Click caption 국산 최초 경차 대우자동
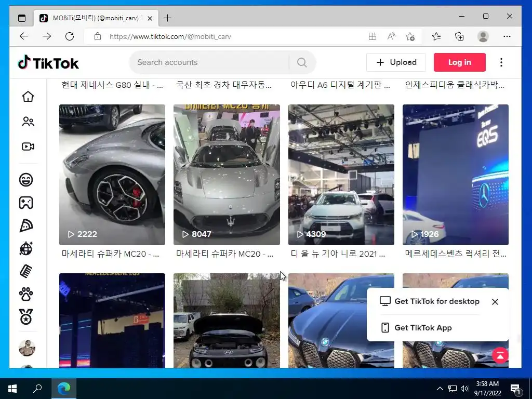The image size is (532, 399). pos(223,85)
